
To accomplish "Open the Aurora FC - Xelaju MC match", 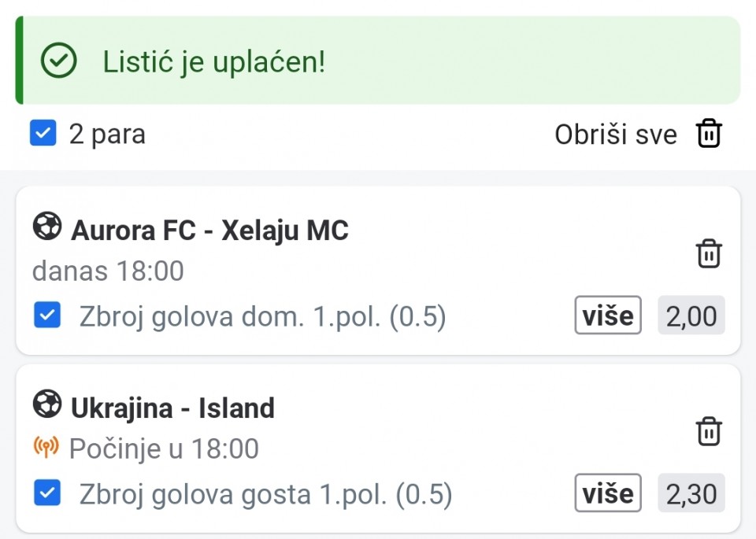I will click(x=209, y=231).
